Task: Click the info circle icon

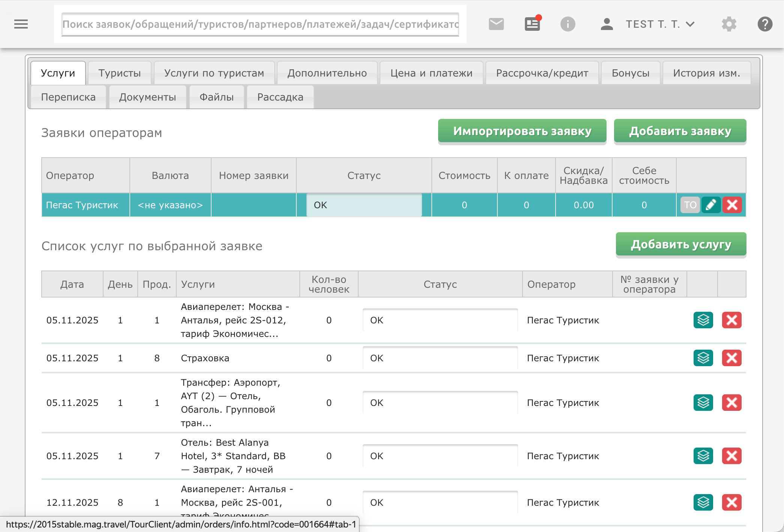Action: [568, 24]
